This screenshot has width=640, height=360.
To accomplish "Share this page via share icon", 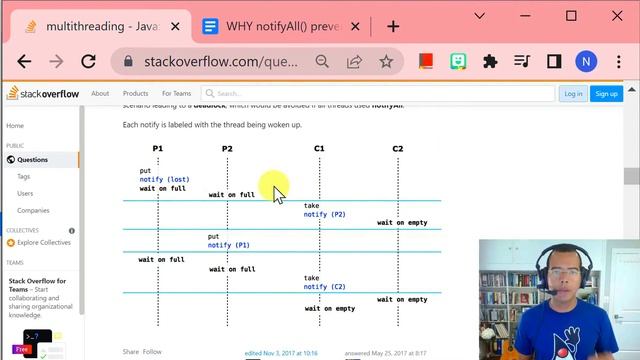I will (354, 62).
